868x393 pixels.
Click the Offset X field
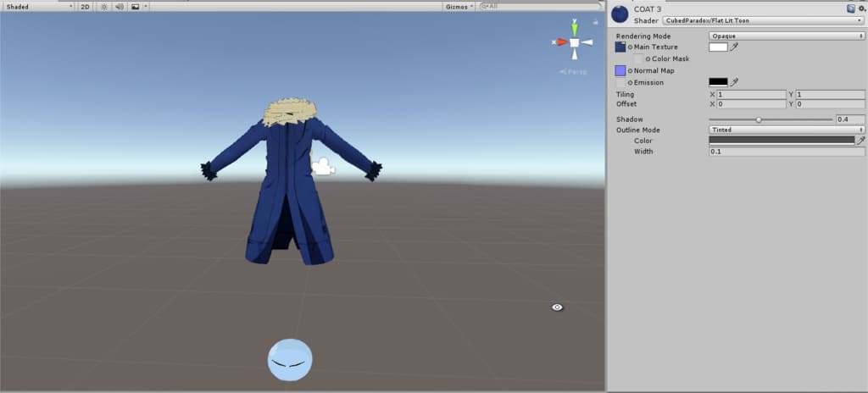pos(751,104)
